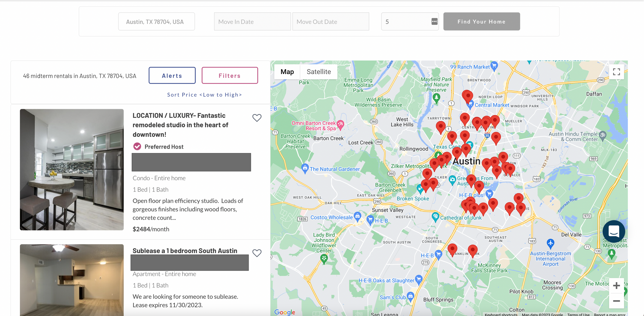The height and width of the screenshot is (316, 644).
Task: Open the chat support bubble
Action: (x=614, y=231)
